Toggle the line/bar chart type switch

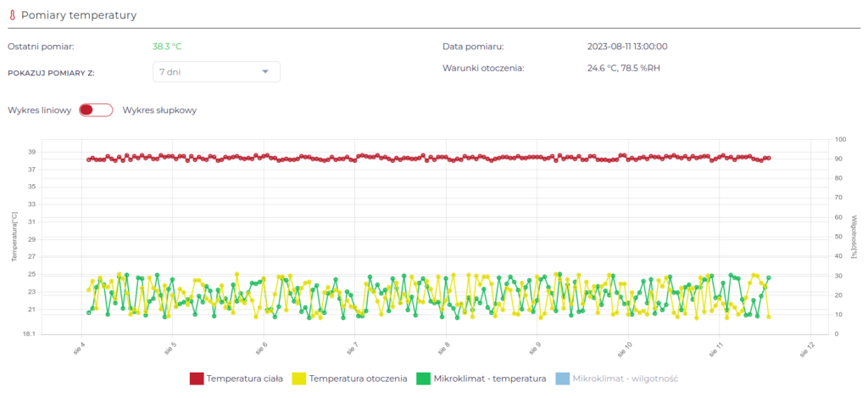click(x=95, y=110)
